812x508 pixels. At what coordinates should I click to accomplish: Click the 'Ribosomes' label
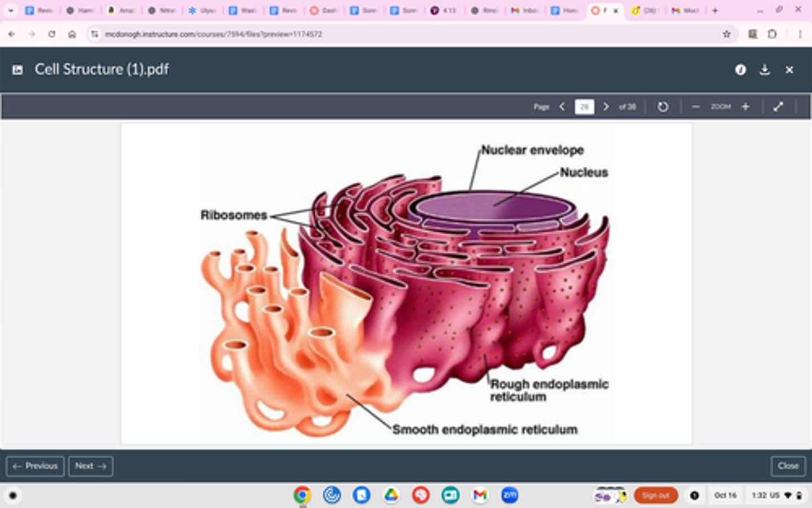[233, 215]
